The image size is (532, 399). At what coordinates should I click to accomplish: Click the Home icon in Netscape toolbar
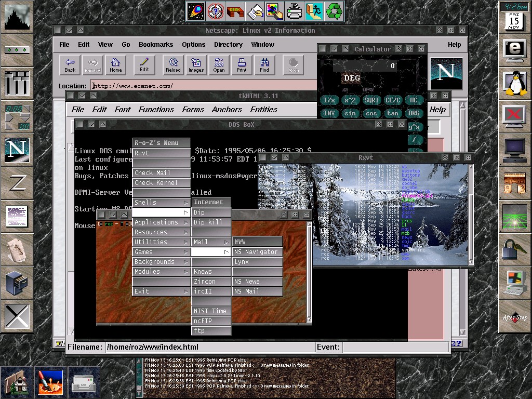click(115, 64)
